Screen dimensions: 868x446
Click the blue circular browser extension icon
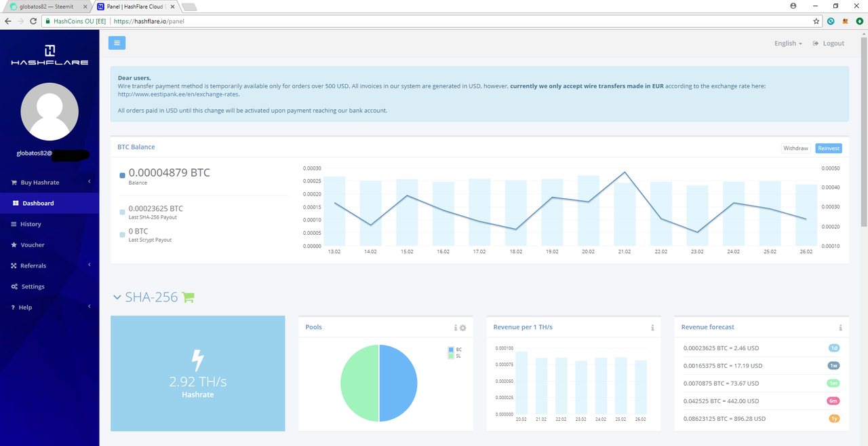(x=831, y=21)
